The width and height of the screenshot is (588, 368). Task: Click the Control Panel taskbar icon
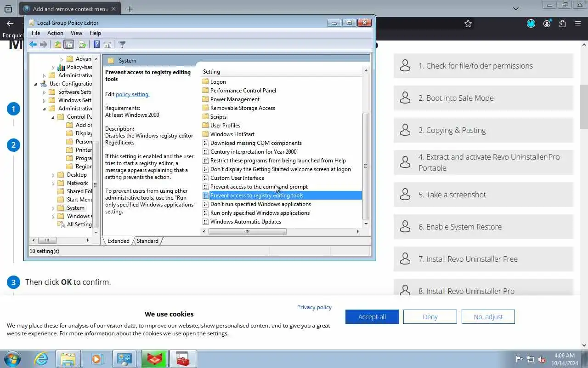[x=125, y=359]
